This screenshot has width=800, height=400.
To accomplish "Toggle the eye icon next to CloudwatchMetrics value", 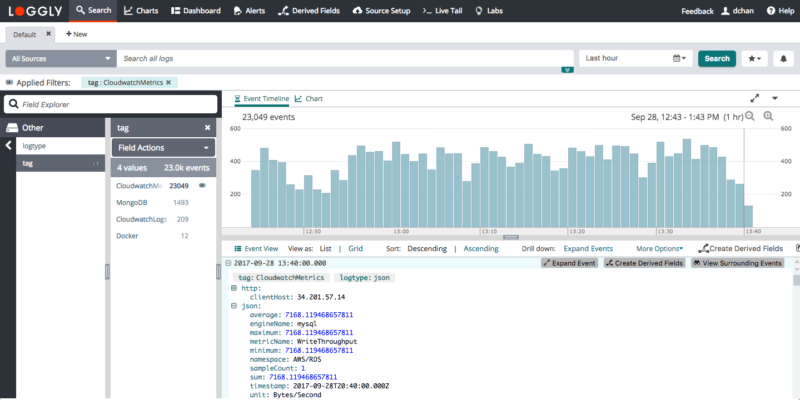I will [202, 185].
